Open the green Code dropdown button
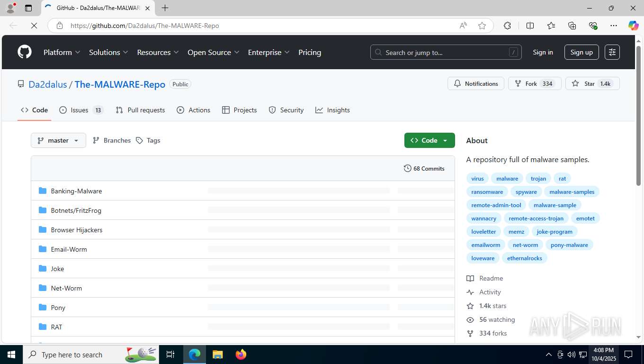This screenshot has width=644, height=364. [429, 140]
